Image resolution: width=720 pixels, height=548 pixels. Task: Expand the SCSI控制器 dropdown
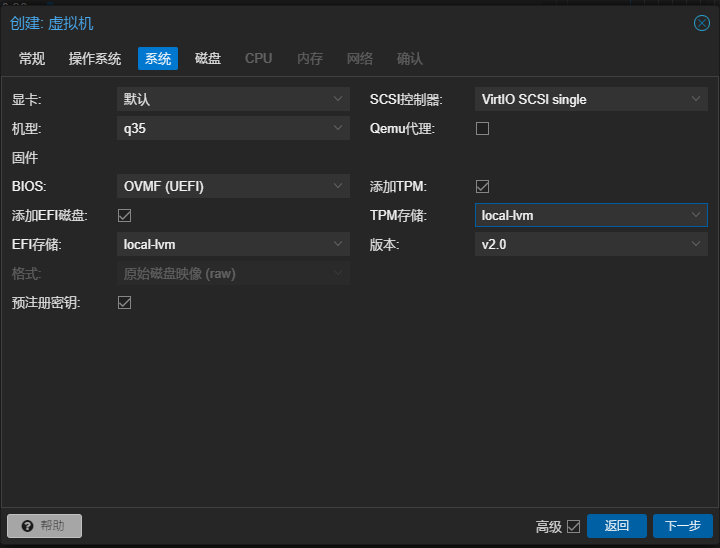(696, 99)
